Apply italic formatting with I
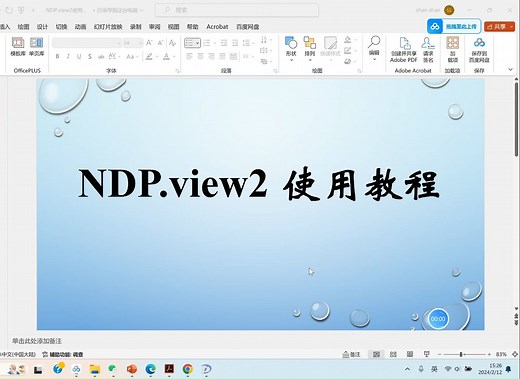Image resolution: width=520 pixels, height=379 pixels. click(68, 56)
